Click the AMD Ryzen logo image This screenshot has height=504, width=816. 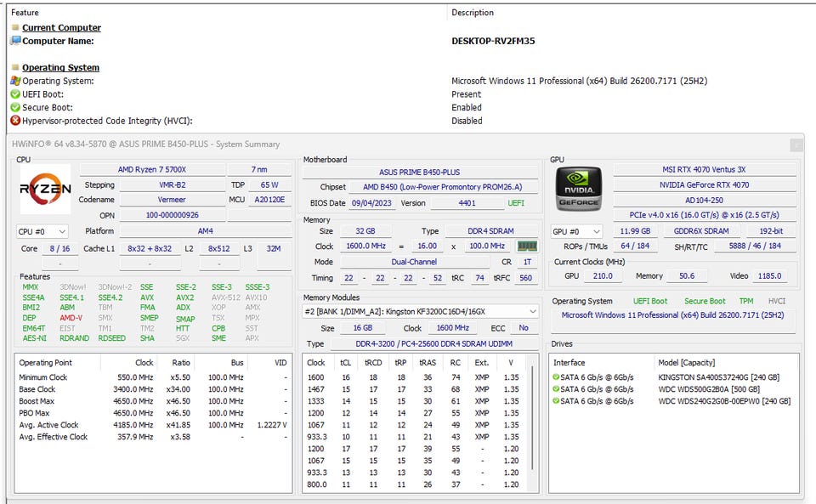coord(46,190)
